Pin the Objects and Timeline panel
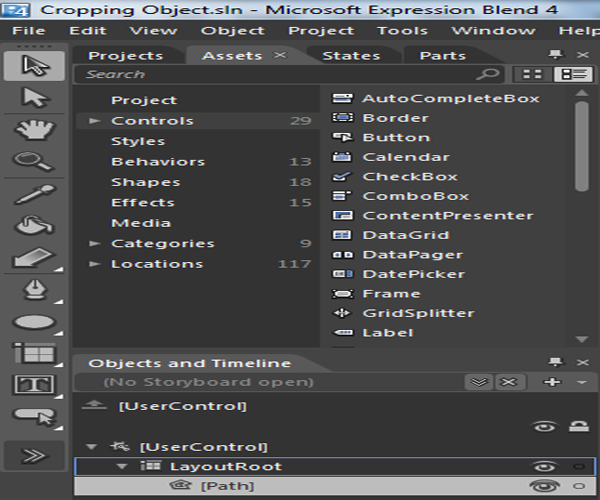Screen dimensions: 600x500 555,362
